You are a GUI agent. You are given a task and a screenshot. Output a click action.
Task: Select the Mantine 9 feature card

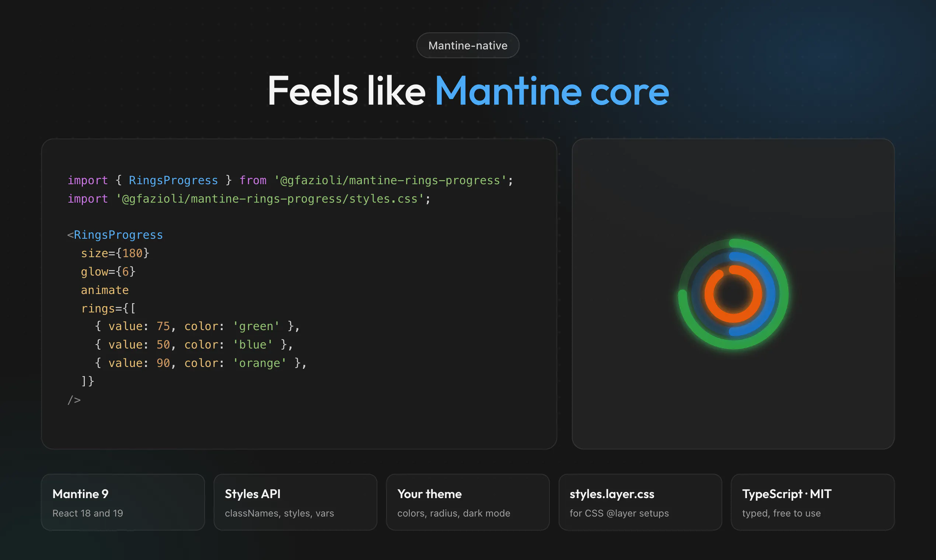pyautogui.click(x=123, y=502)
